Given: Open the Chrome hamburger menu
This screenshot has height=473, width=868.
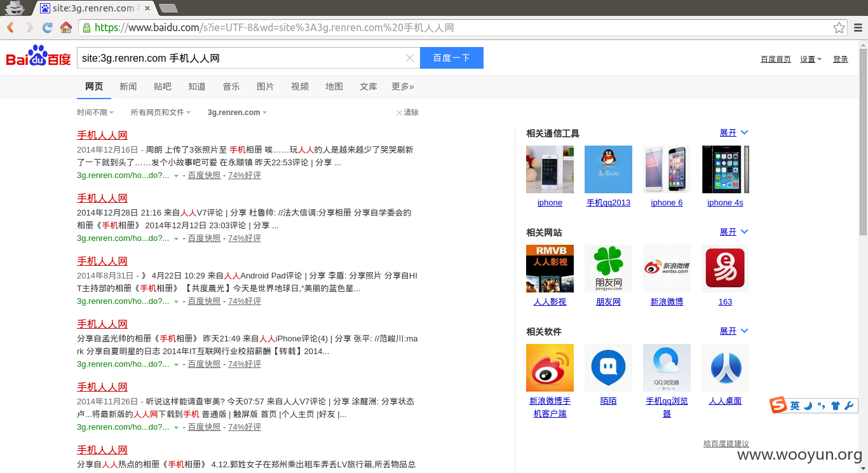Looking at the screenshot, I should 858,27.
